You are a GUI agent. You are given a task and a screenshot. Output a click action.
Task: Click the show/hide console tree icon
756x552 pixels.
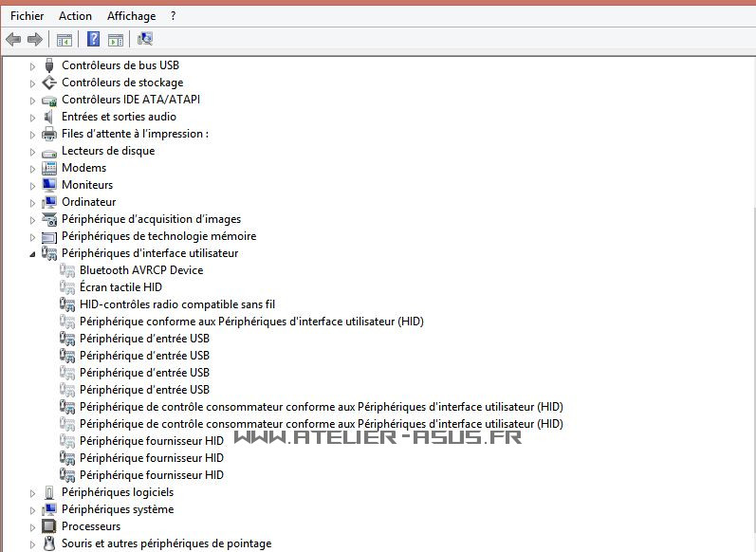point(65,39)
